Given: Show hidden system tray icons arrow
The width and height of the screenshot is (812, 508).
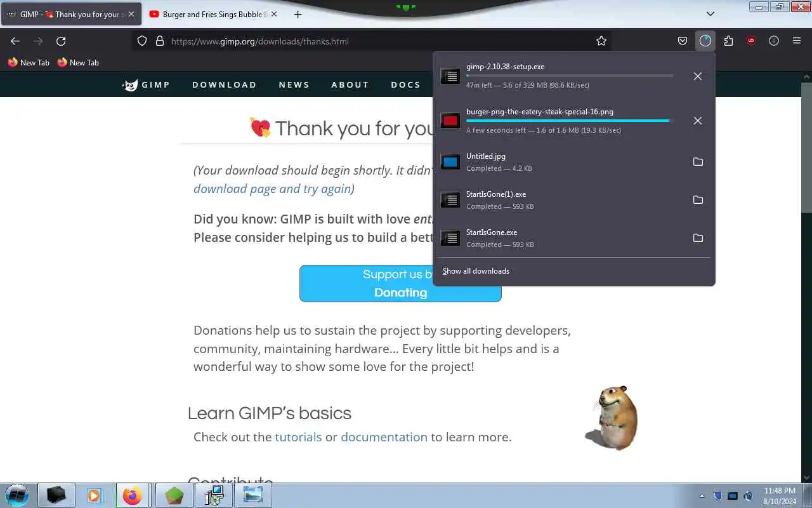Looking at the screenshot, I should tap(702, 496).
